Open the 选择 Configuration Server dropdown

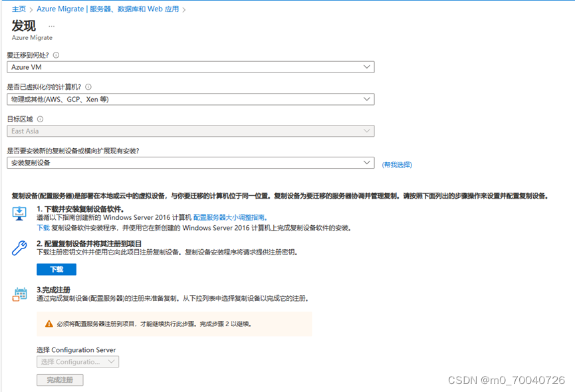click(78, 362)
